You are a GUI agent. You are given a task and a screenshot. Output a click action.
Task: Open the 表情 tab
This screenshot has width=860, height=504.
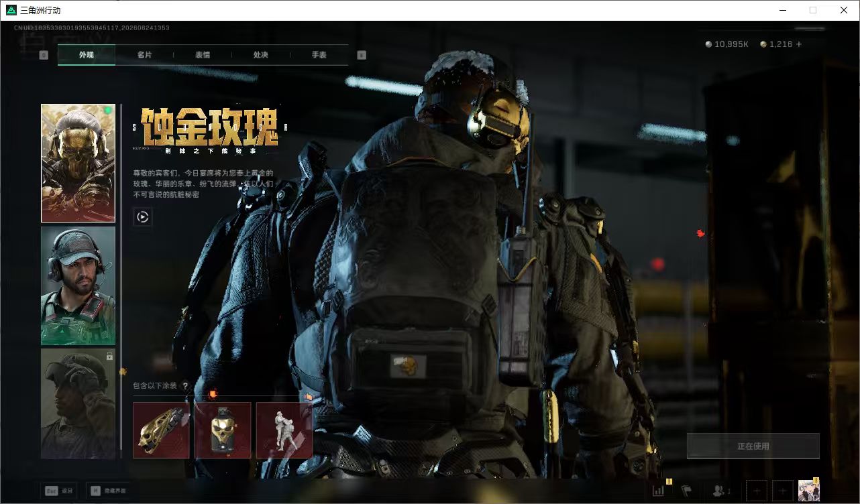click(x=203, y=55)
